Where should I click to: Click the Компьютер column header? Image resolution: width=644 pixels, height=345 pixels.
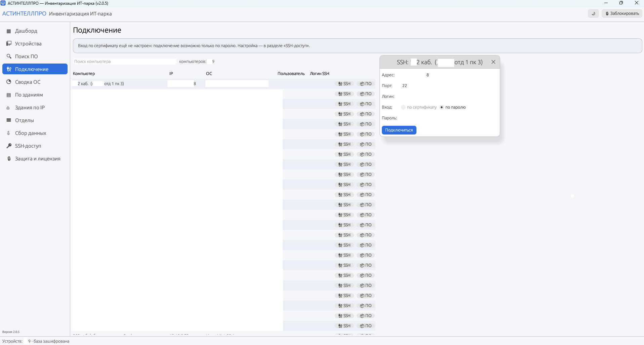click(84, 74)
